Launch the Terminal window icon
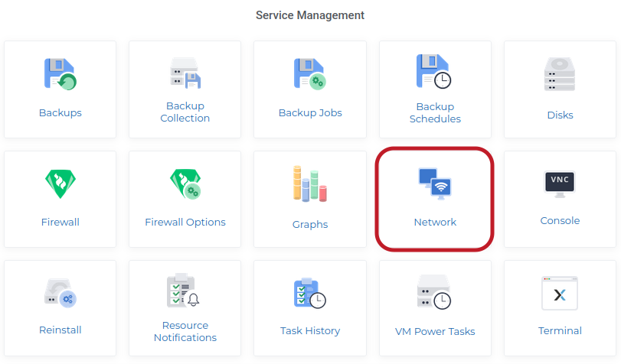Image resolution: width=621 pixels, height=364 pixels. click(x=560, y=294)
